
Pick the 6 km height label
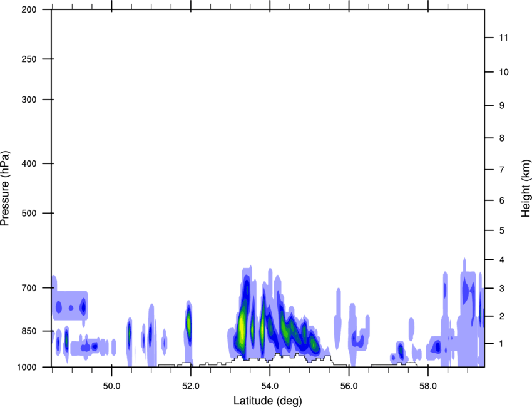coord(502,200)
